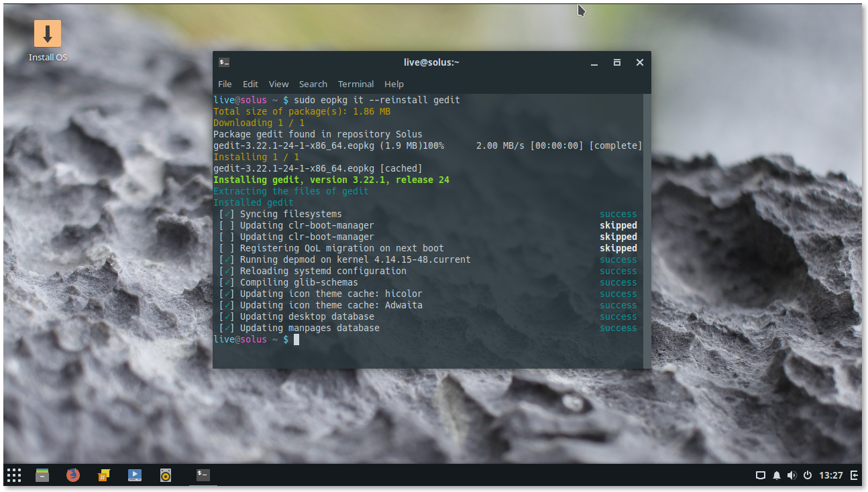The height and width of the screenshot is (492, 868).
Task: Open the Software Center taskbar icon
Action: pos(103,475)
